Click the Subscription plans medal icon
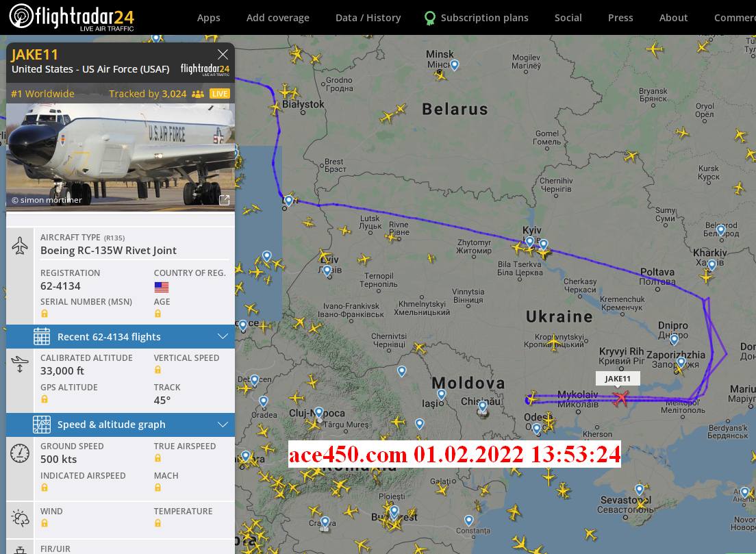 tap(429, 18)
